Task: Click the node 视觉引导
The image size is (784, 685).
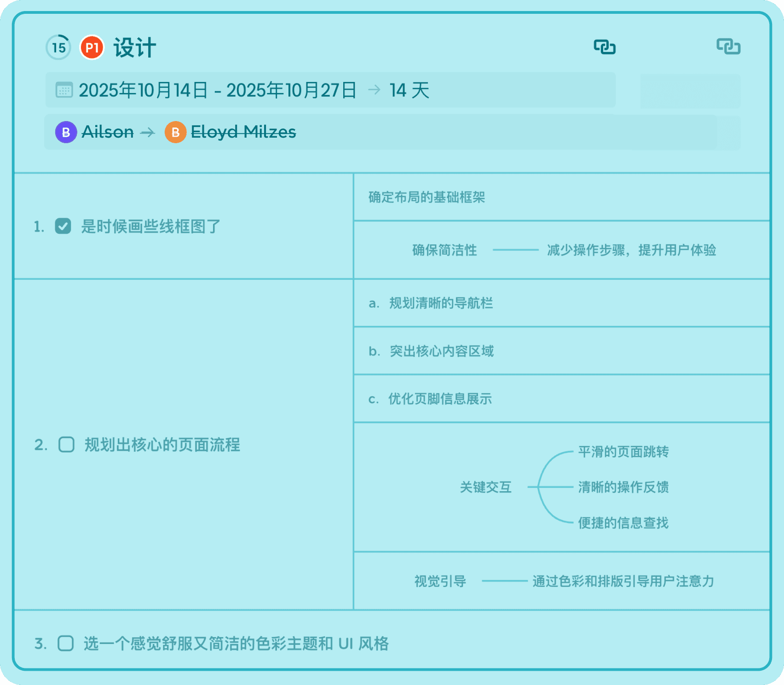Action: [x=440, y=581]
